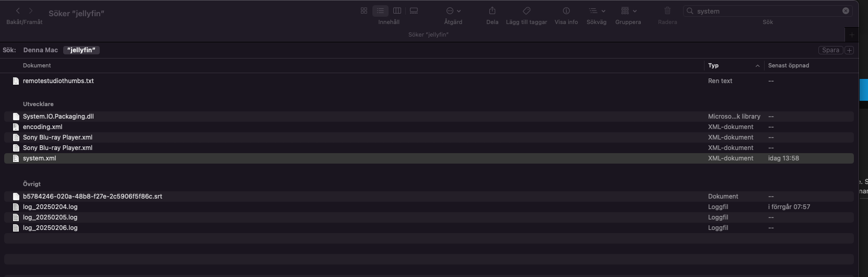Screen dimensions: 868x277
Task: Add search criteria with plus button
Action: [x=849, y=50]
